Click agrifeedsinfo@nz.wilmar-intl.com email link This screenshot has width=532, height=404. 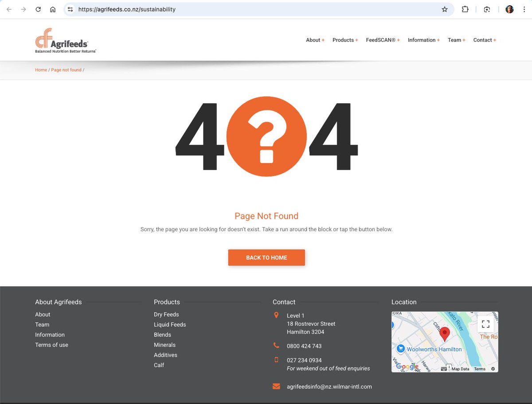point(329,387)
